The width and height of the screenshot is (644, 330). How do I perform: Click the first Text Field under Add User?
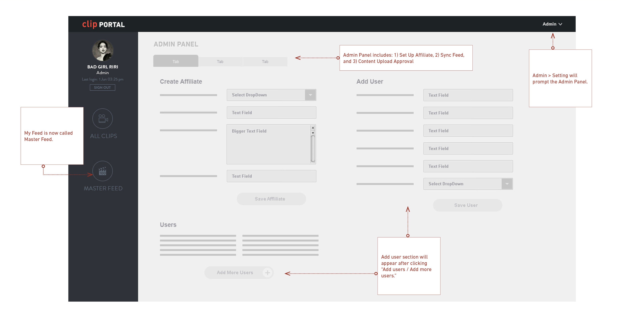(468, 95)
